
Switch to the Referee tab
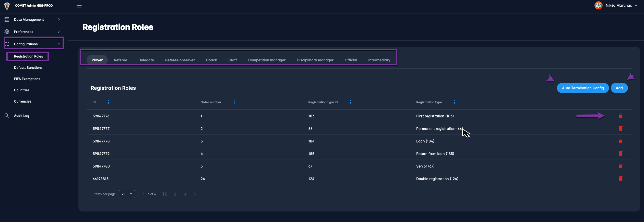click(x=120, y=60)
